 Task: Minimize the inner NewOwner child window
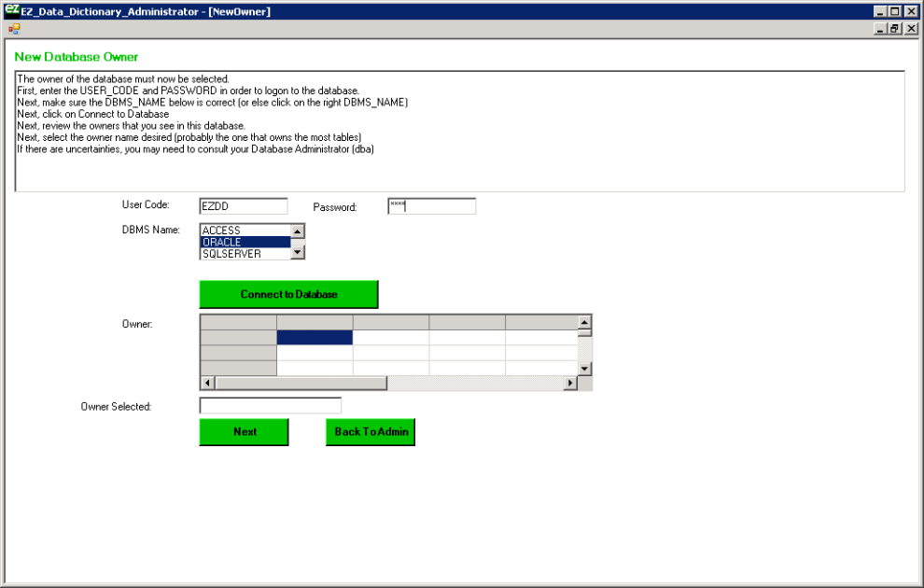coord(880,29)
